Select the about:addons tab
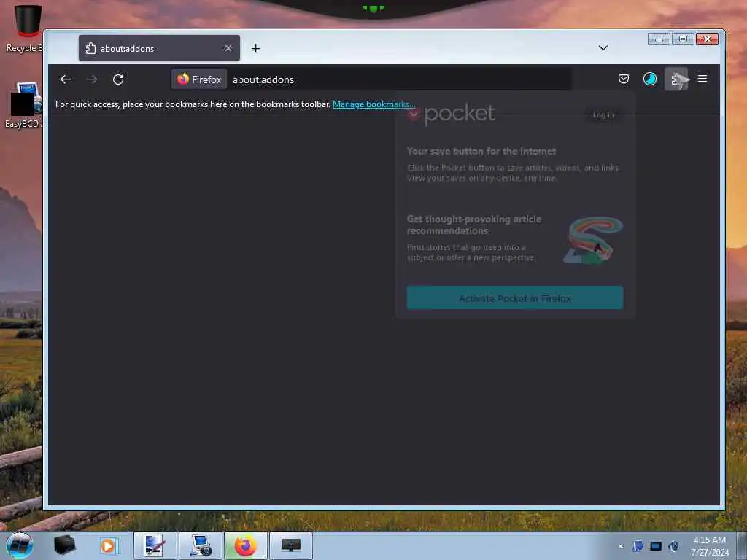This screenshot has height=560, width=747. (x=159, y=48)
